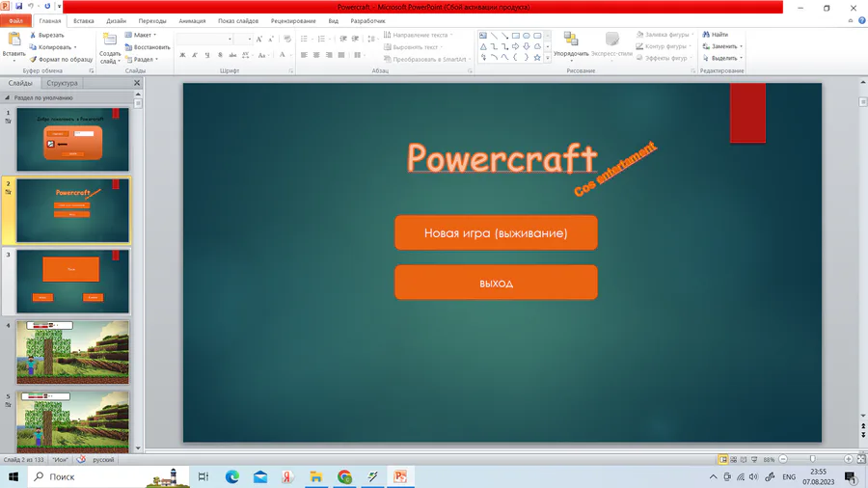Viewport: 868px width, 488px height.
Task: Switch to the Анимация ribbon tab
Action: click(x=192, y=21)
